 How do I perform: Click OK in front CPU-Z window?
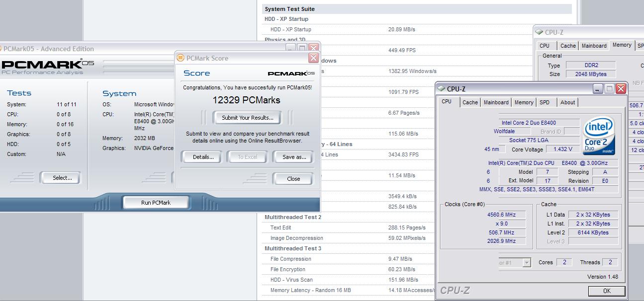click(x=606, y=291)
